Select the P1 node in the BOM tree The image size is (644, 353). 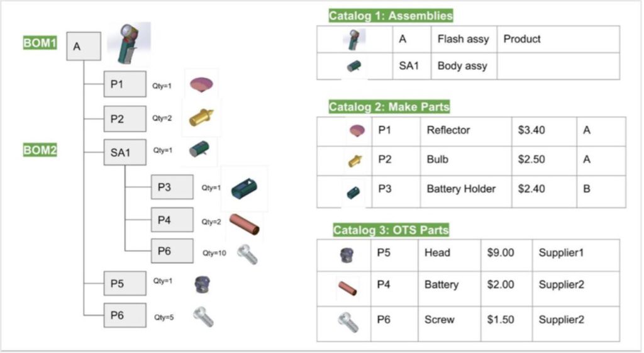click(x=125, y=84)
